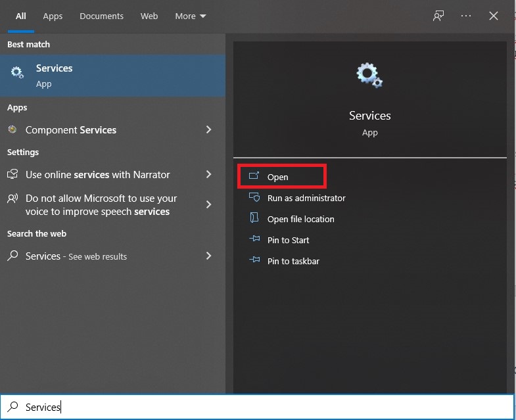The width and height of the screenshot is (516, 420).
Task: Select the Component Services result
Action: point(112,129)
